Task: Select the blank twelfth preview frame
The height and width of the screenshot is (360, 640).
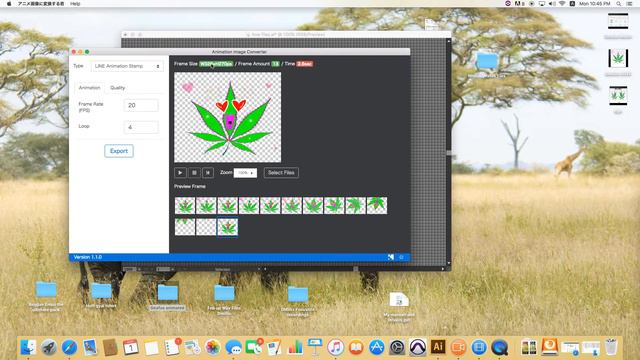Action: pyautogui.click(x=206, y=227)
